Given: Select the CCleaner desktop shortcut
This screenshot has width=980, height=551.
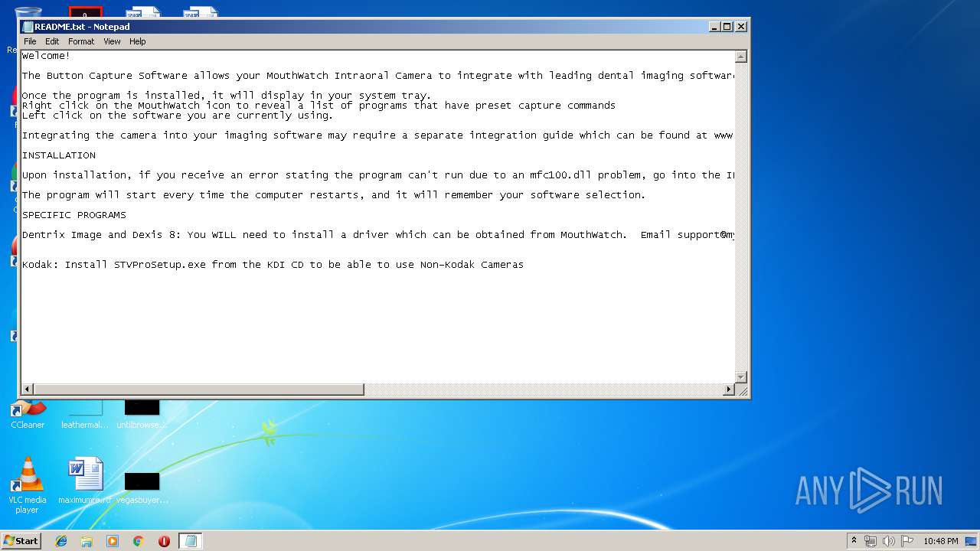Looking at the screenshot, I should (28, 415).
